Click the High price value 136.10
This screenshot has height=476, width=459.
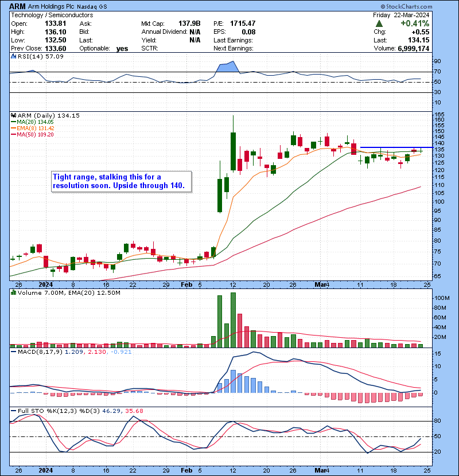(56, 32)
